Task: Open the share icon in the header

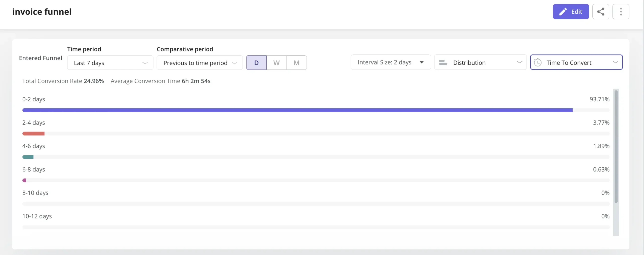Action: 601,11
